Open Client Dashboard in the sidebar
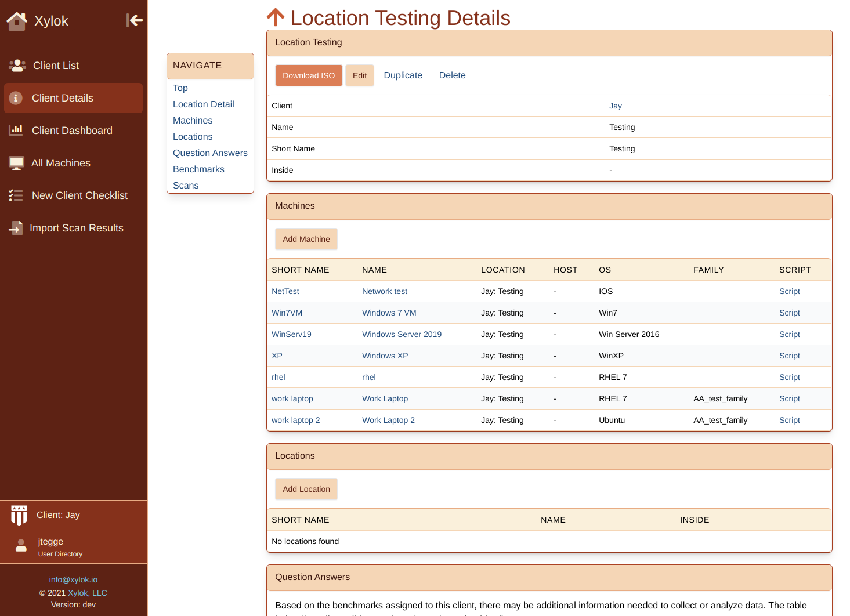The width and height of the screenshot is (850, 616). (72, 131)
